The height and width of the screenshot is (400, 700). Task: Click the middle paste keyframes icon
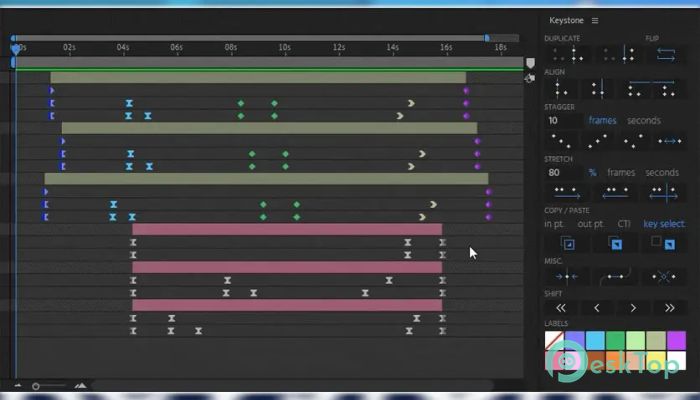point(616,244)
